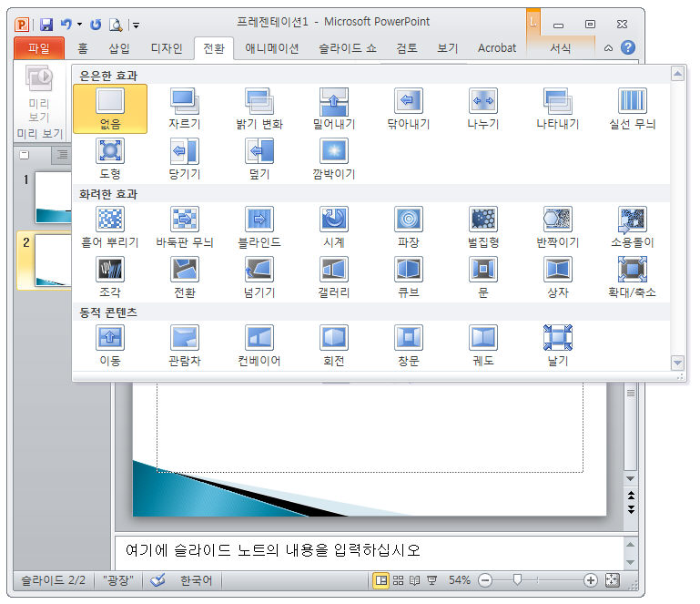Select slide 1 thumbnail

click(53, 198)
